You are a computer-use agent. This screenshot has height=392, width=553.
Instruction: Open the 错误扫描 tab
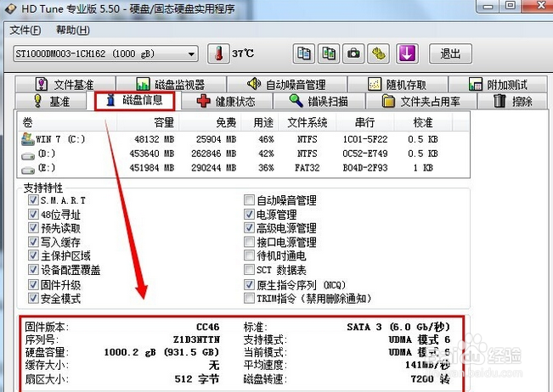coord(319,102)
